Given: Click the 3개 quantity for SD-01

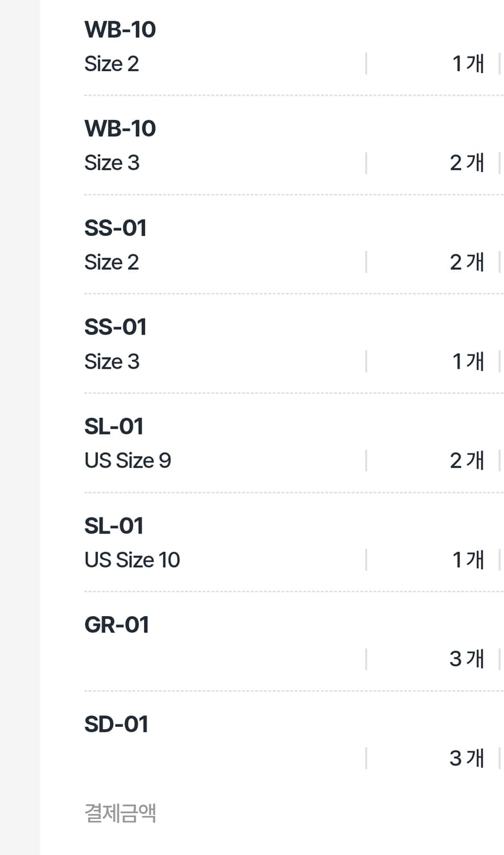Looking at the screenshot, I should point(467,758).
